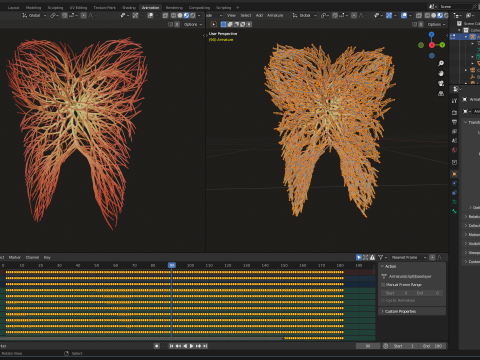Switch perspective/orthographic grid icon
The height and width of the screenshot is (360, 480).
point(441,94)
